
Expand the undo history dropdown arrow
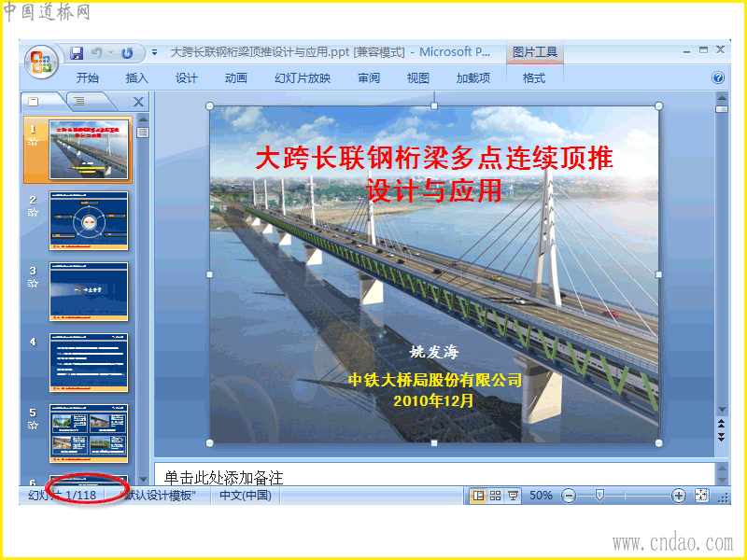click(x=110, y=53)
